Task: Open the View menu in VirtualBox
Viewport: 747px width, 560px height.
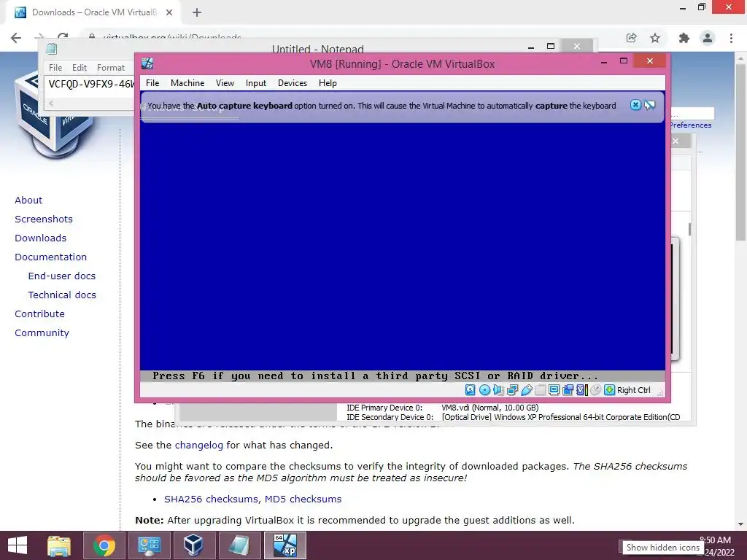Action: click(x=225, y=83)
